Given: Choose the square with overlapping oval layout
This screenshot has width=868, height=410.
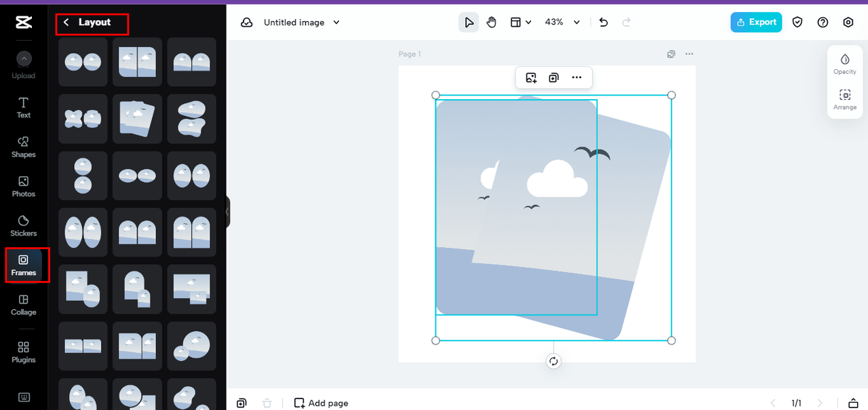Looking at the screenshot, I should click(x=83, y=289).
